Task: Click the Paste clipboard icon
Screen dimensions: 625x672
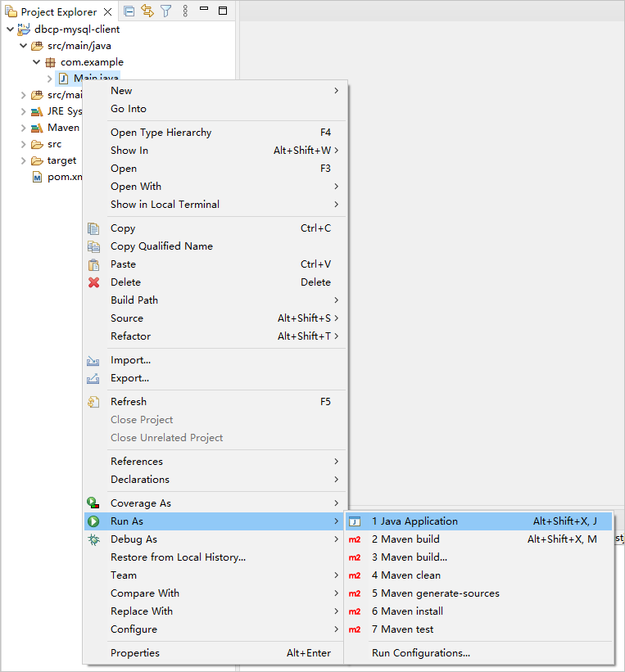Action: point(93,264)
